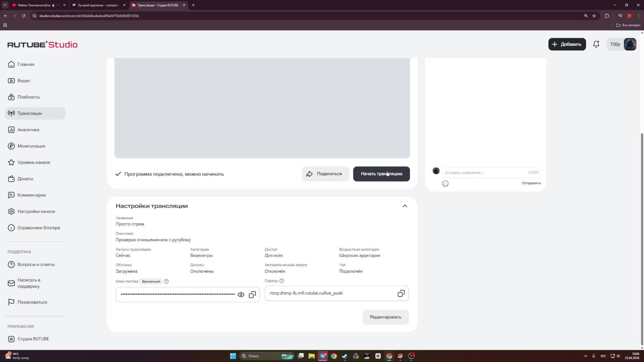644x362 pixels.
Task: Collapse the Настройки трансляции section
Action: tap(405, 206)
